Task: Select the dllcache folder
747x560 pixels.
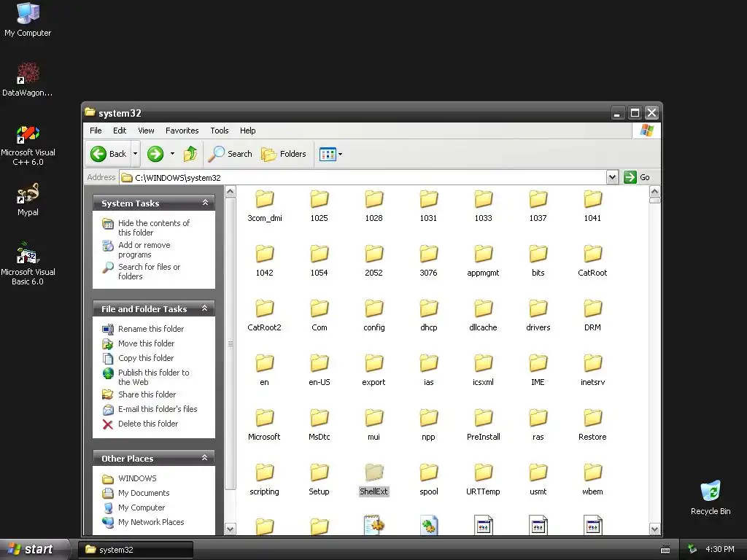Action: tap(483, 316)
